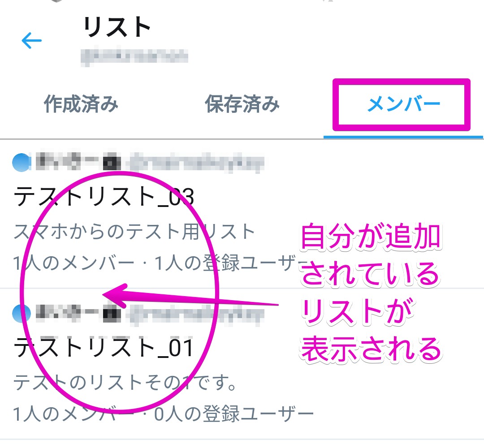Open the テストリスト_01 list
This screenshot has width=484, height=448.
coord(104,348)
